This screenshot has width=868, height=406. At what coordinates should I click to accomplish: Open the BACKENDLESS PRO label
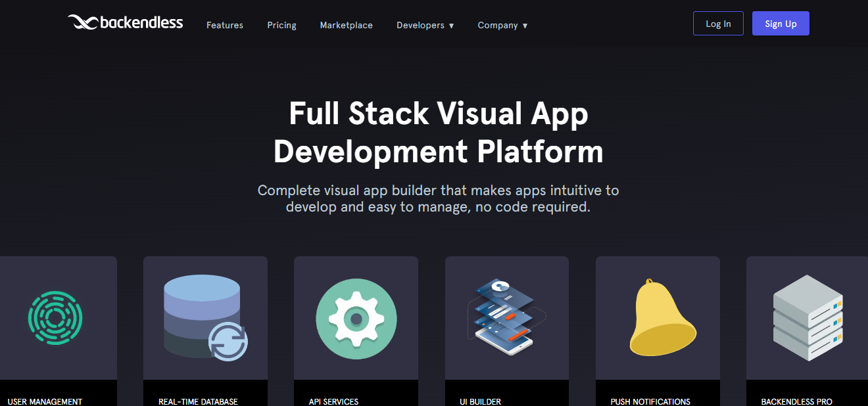coord(797,401)
